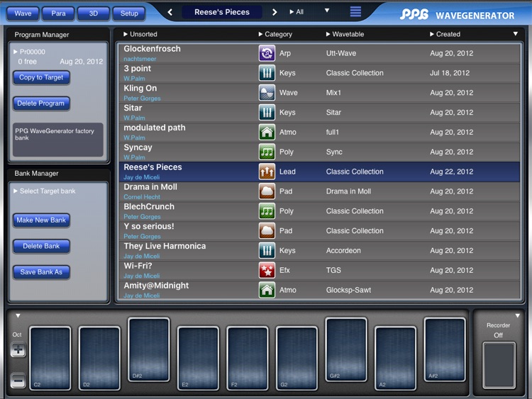Select the Syncay program name
The width and height of the screenshot is (532, 399).
click(x=138, y=147)
